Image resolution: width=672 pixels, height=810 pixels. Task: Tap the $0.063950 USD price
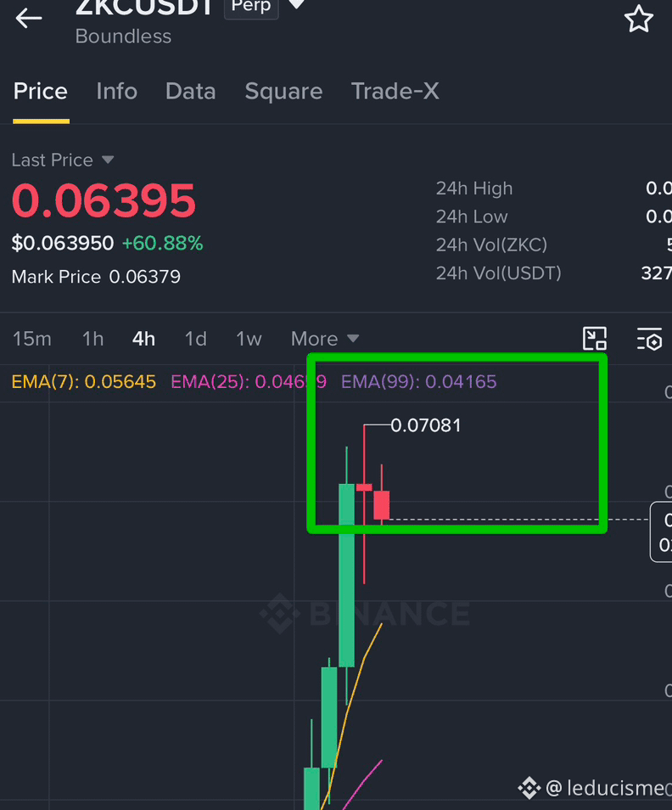coord(63,244)
